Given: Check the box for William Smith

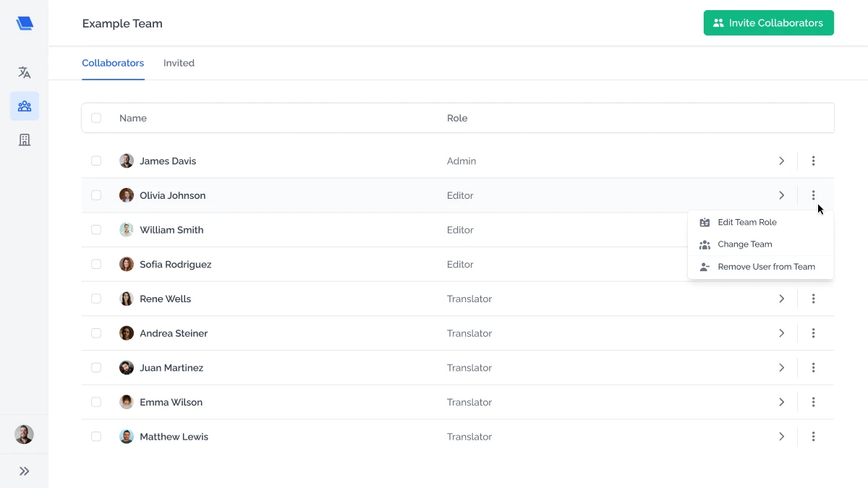Looking at the screenshot, I should tap(96, 230).
